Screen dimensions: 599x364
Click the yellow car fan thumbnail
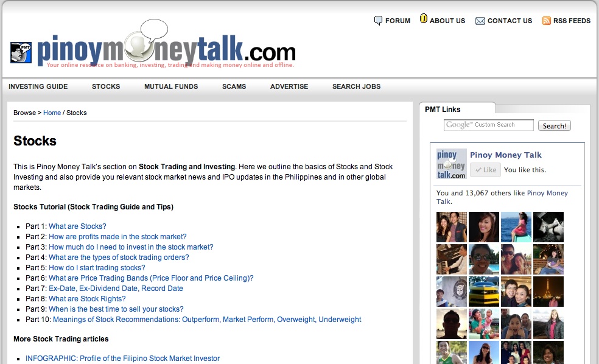pyautogui.click(x=484, y=292)
